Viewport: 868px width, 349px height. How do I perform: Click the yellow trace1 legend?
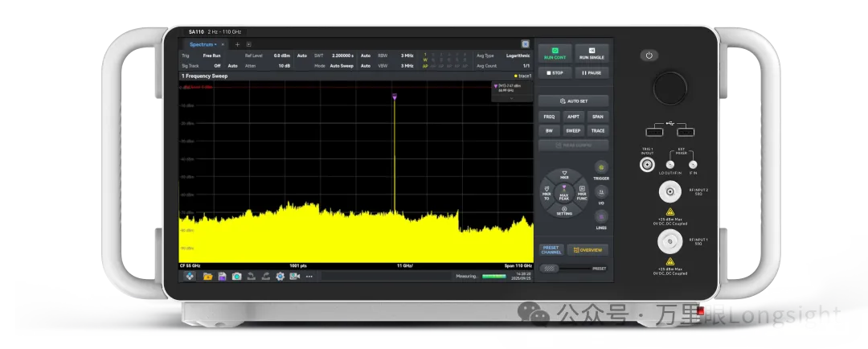tap(522, 76)
